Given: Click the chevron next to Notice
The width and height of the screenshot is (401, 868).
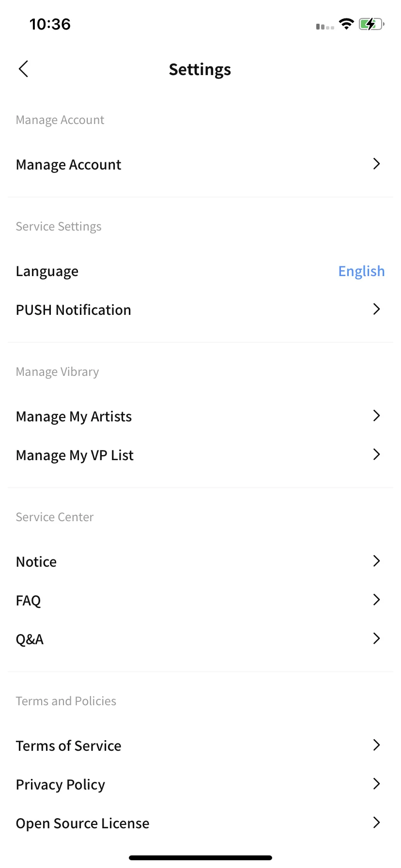Looking at the screenshot, I should (376, 561).
